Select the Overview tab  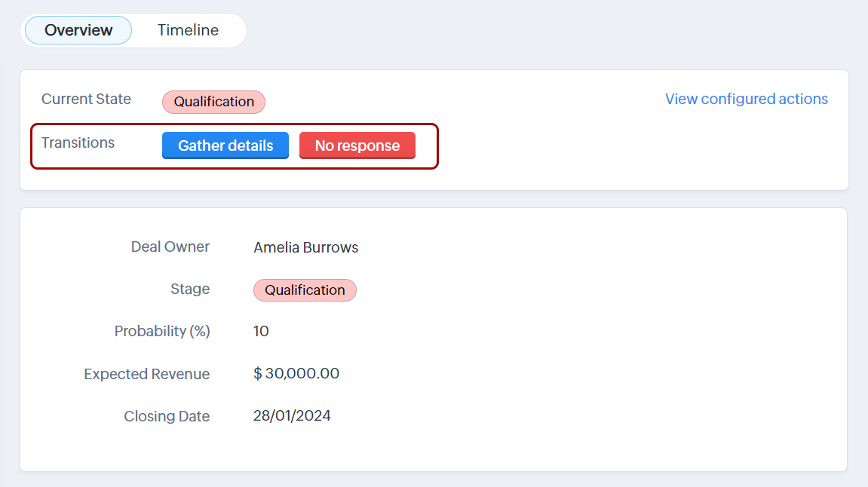(78, 30)
